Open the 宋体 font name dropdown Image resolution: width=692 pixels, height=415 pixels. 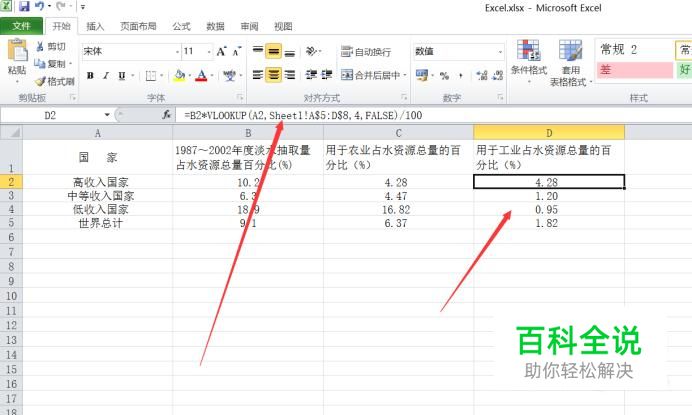[177, 52]
